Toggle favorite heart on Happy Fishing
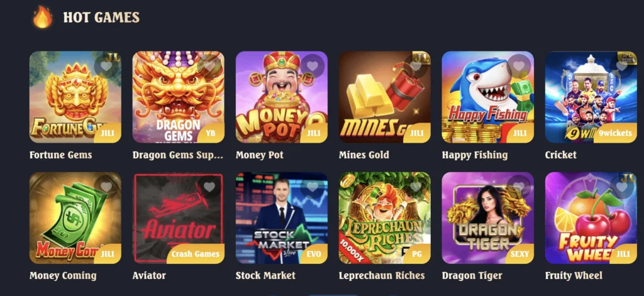This screenshot has height=296, width=644. click(519, 66)
